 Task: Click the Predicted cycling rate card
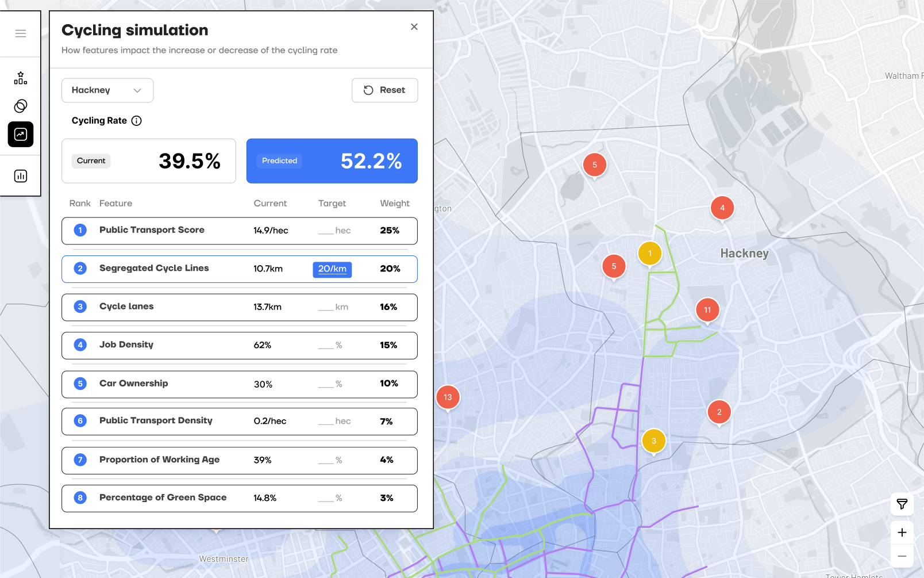coord(332,161)
